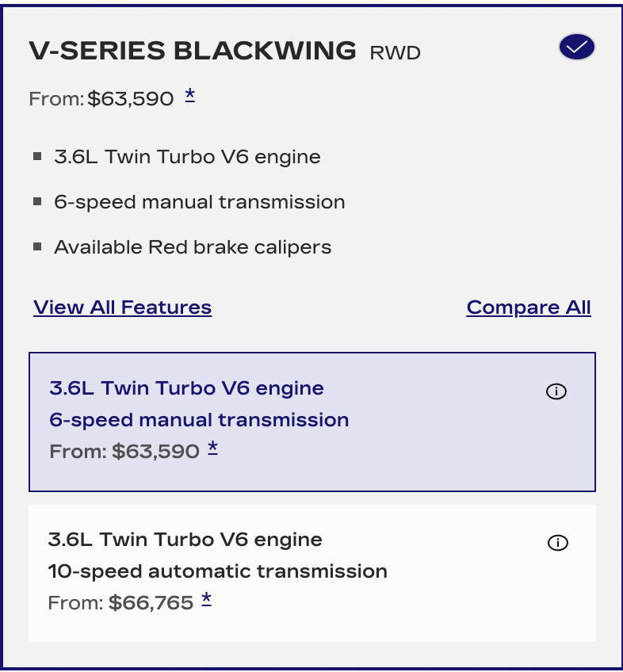Click asterisk footnote beside top $63,590 price
Image resolution: width=623 pixels, height=672 pixels.
[x=190, y=96]
